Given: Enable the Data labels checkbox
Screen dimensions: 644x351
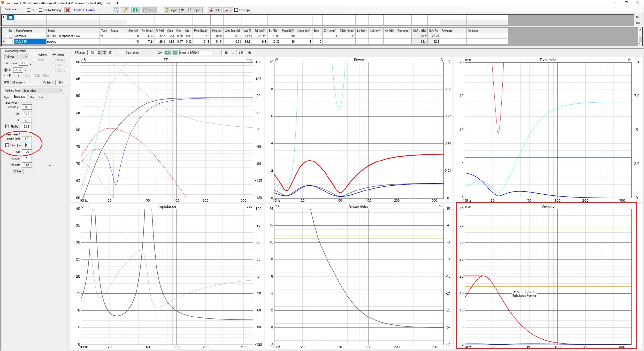Looking at the screenshot, I should point(122,53).
